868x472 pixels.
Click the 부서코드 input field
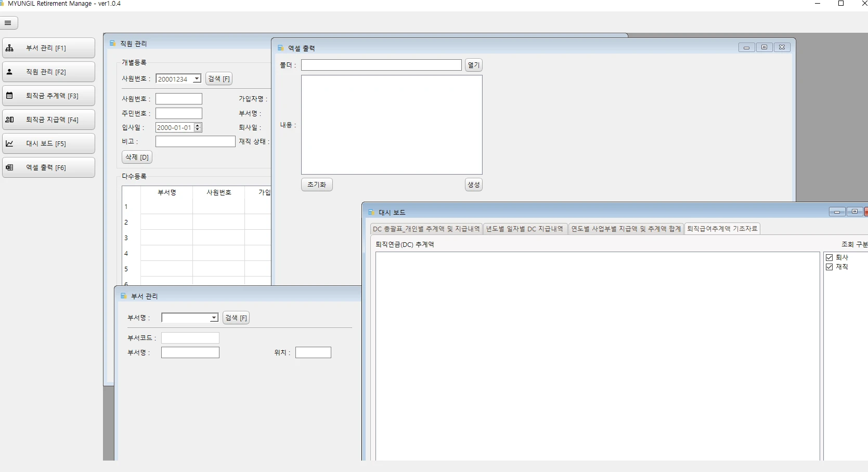pos(190,338)
